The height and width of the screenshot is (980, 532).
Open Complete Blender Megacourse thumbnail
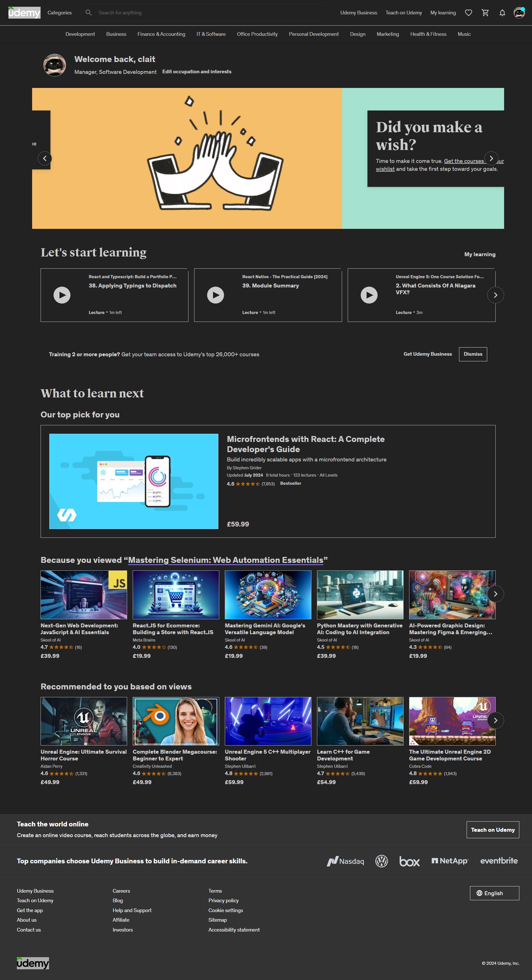(x=176, y=721)
